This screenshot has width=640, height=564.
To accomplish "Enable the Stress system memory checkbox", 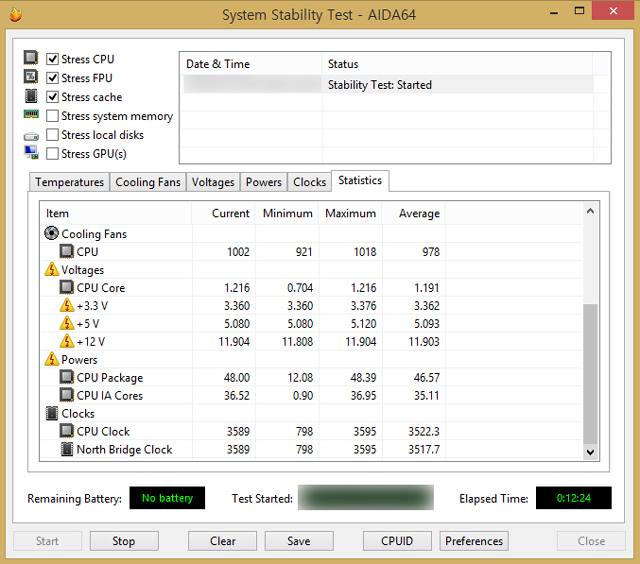I will [52, 116].
